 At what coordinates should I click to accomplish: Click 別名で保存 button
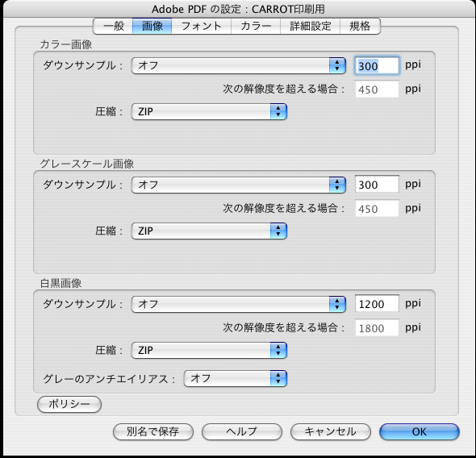(153, 431)
